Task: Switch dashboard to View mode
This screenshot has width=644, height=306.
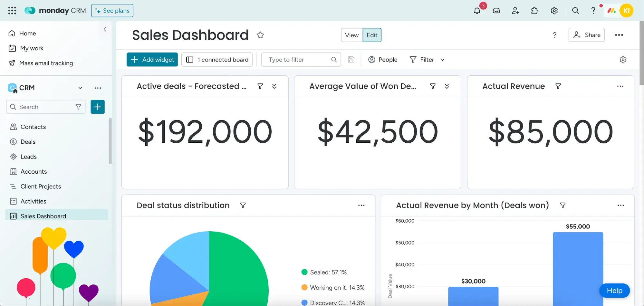Action: point(351,35)
